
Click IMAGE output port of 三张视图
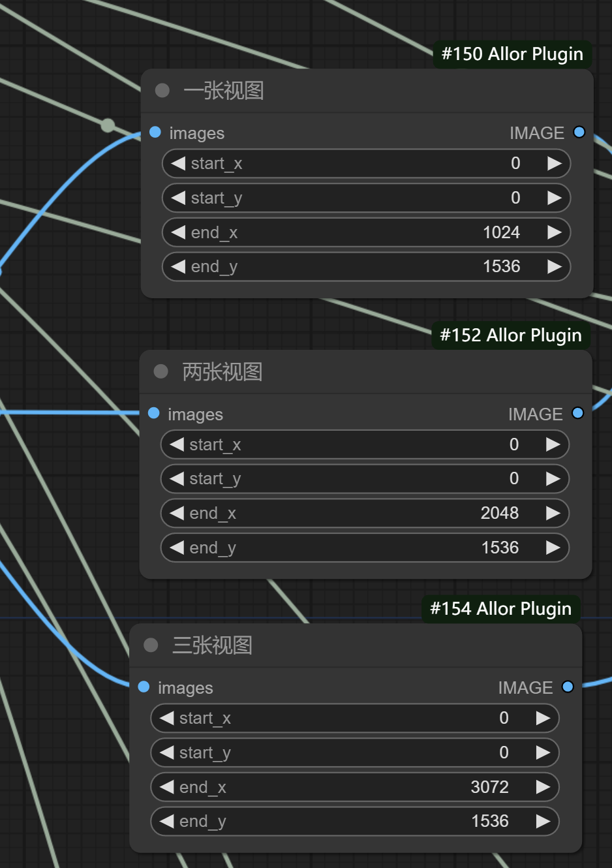[x=568, y=687]
